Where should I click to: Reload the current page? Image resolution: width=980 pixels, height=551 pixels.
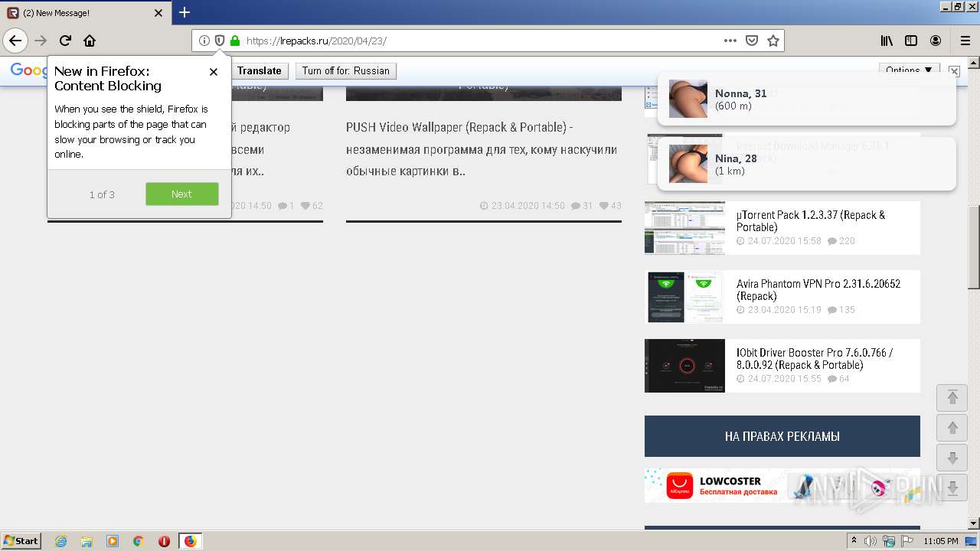[65, 41]
